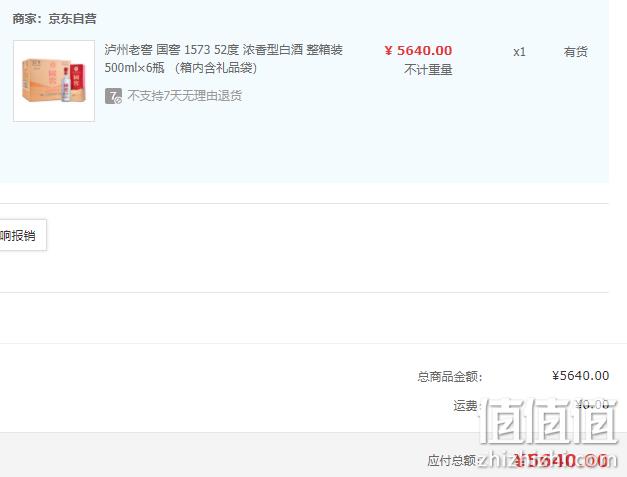The width and height of the screenshot is (627, 477).
Task: Click the 有货 stock status text
Action: (x=575, y=52)
